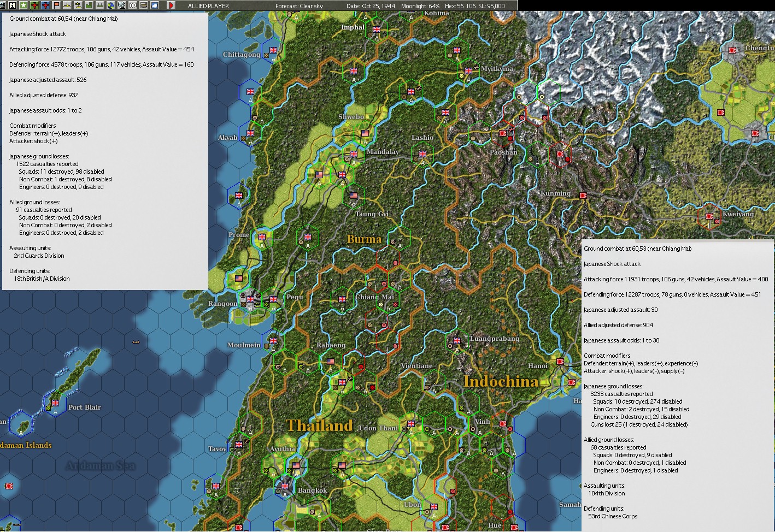The image size is (775, 532).
Task: Select the British flag at Luangprabang
Action: click(x=457, y=341)
